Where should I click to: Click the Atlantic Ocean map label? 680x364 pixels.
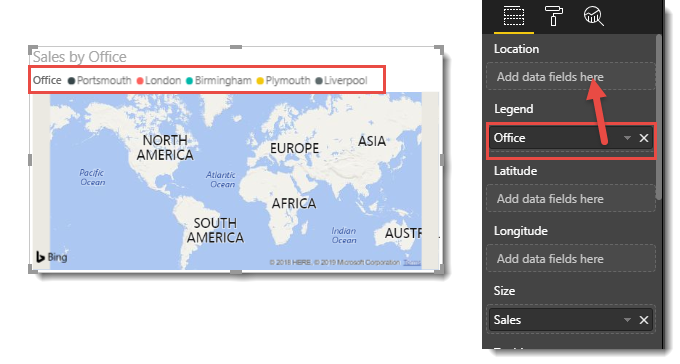tap(221, 180)
